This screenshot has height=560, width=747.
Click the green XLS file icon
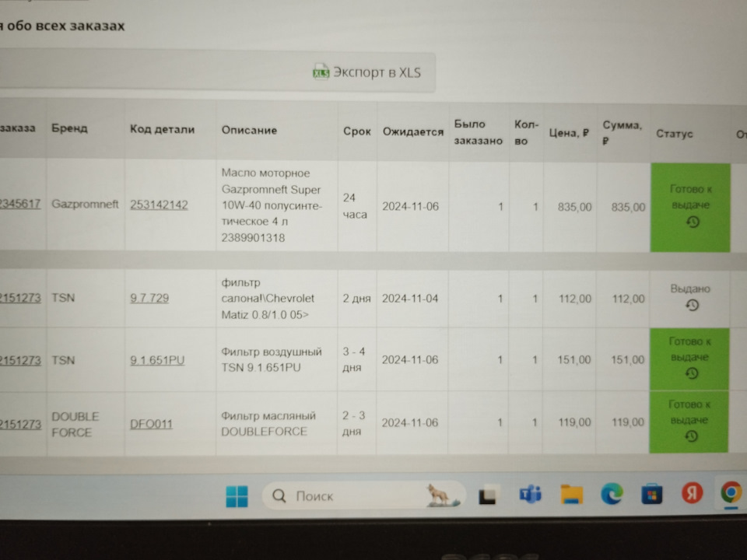(321, 72)
